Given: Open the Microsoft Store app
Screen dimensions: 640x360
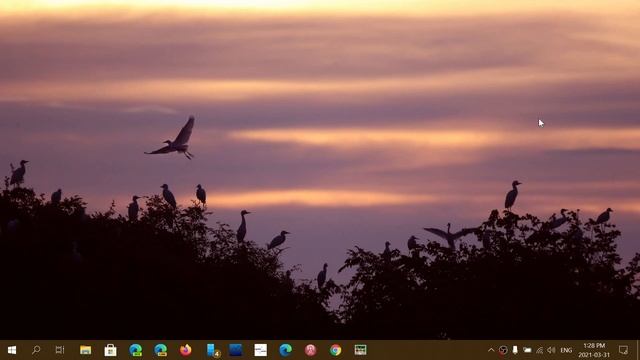Looking at the screenshot, I should (x=110, y=350).
